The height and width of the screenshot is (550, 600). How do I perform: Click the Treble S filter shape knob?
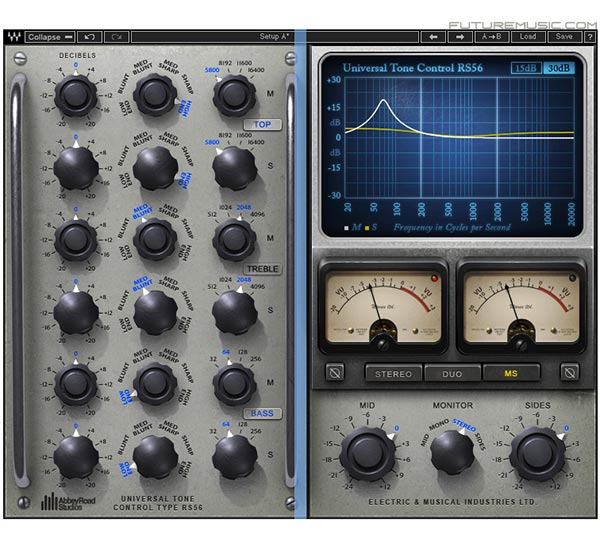tap(155, 312)
